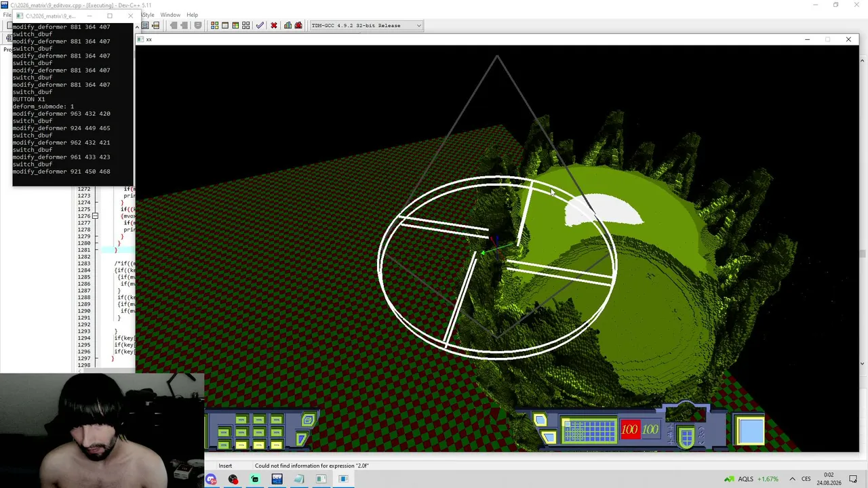Click the goto bookmark icon in the toolbar
Screen dimensions: 868x488
156,26
